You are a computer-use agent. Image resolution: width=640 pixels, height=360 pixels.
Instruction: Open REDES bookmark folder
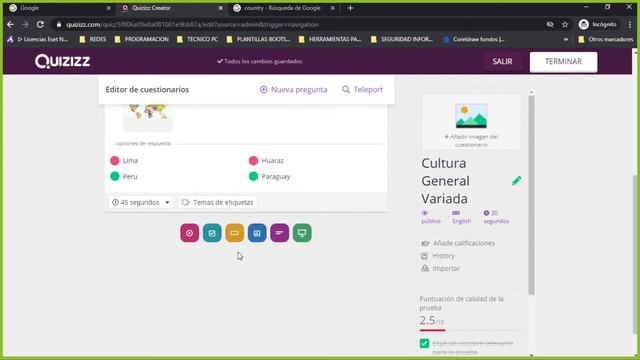(x=93, y=39)
